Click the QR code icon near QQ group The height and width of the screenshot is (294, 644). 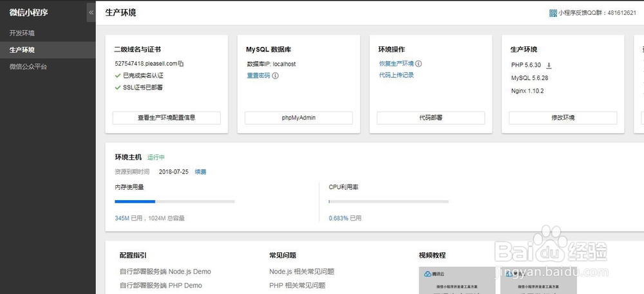pyautogui.click(x=553, y=13)
